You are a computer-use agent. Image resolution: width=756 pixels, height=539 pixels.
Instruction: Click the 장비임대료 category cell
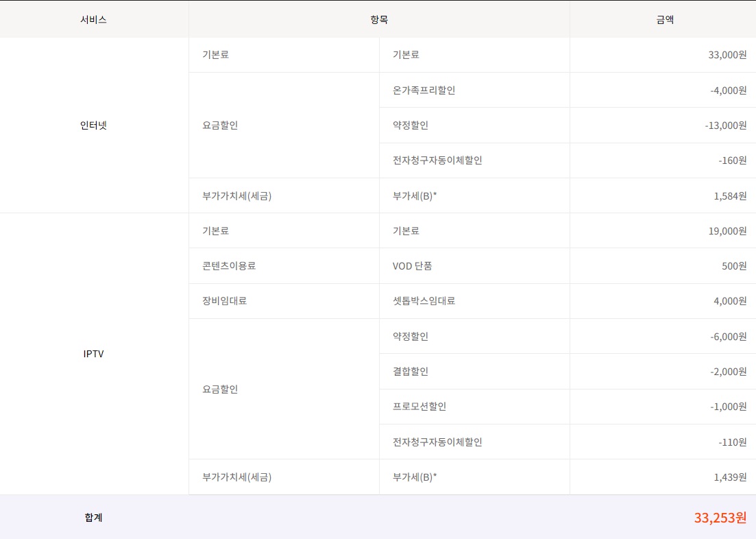point(225,301)
